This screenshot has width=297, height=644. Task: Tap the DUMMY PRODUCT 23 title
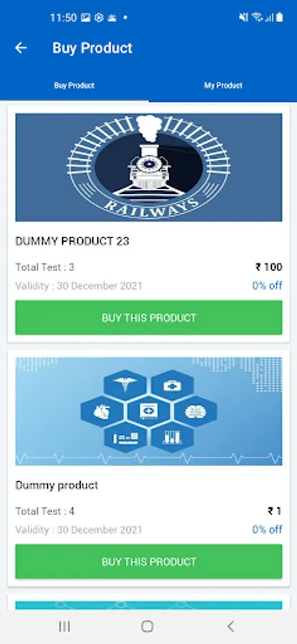point(72,242)
